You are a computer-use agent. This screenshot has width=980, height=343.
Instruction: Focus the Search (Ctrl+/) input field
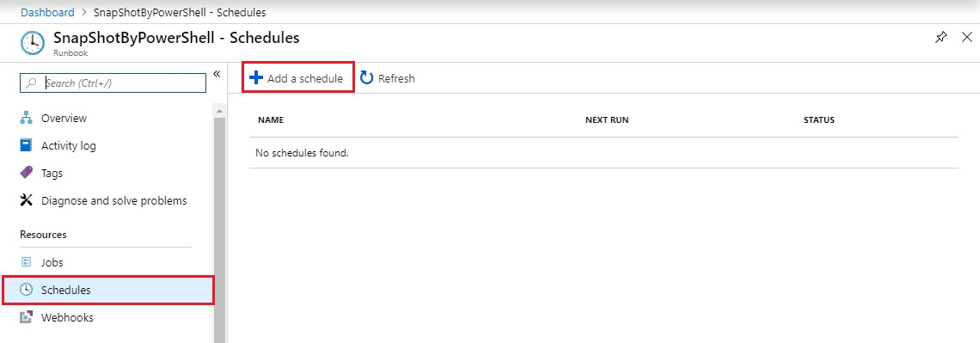click(113, 83)
